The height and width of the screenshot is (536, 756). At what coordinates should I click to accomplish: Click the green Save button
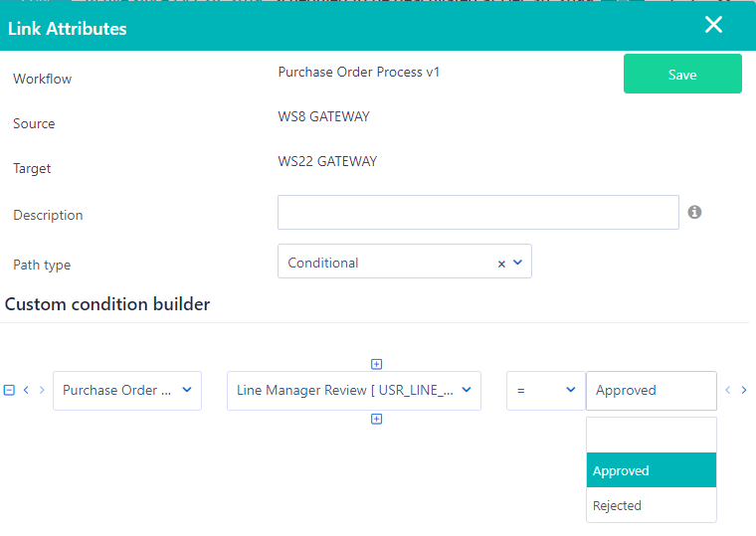(x=682, y=74)
